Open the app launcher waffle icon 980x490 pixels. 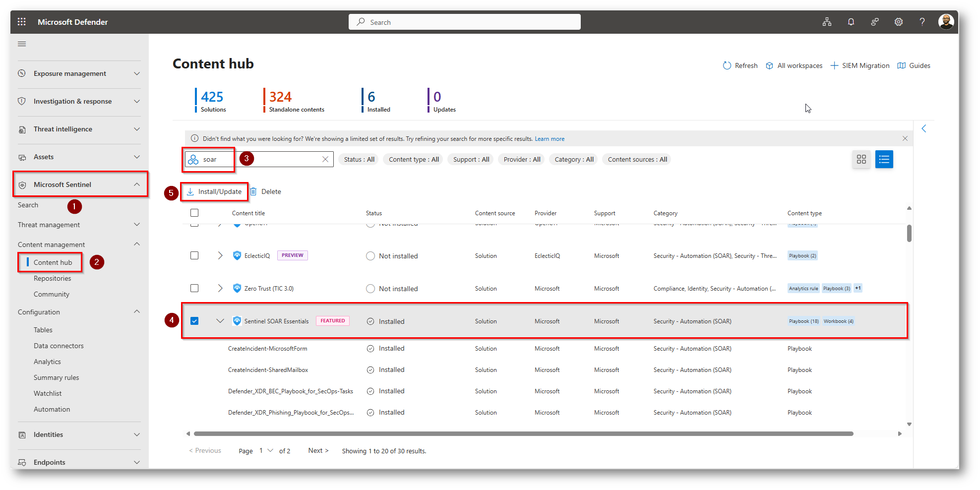pos(21,22)
